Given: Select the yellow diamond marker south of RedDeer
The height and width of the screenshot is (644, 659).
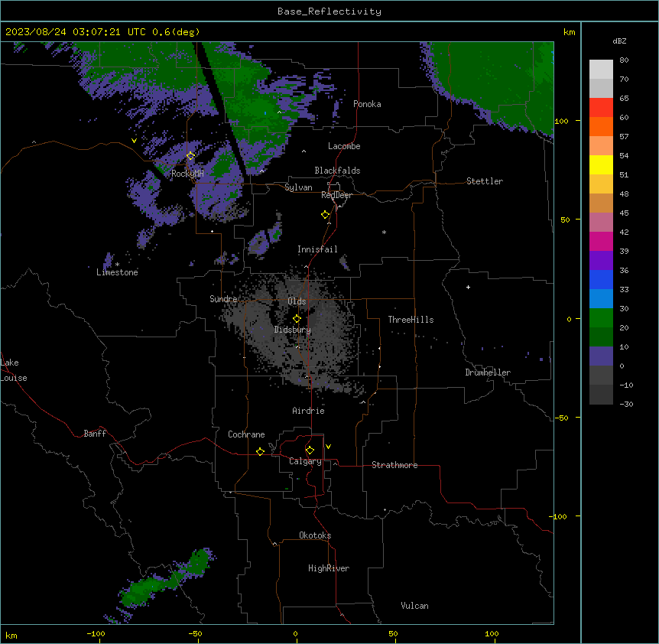Looking at the screenshot, I should 326,215.
